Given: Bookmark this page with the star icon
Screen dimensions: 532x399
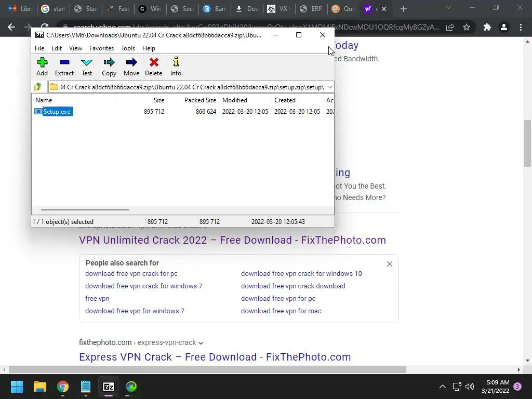Looking at the screenshot, I should click(x=467, y=27).
